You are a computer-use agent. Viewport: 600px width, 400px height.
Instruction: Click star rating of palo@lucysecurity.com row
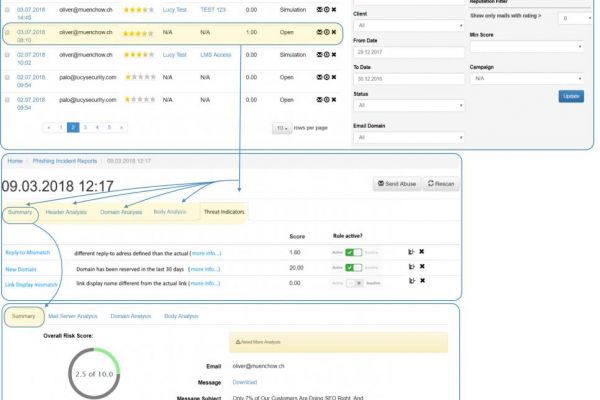140,76
